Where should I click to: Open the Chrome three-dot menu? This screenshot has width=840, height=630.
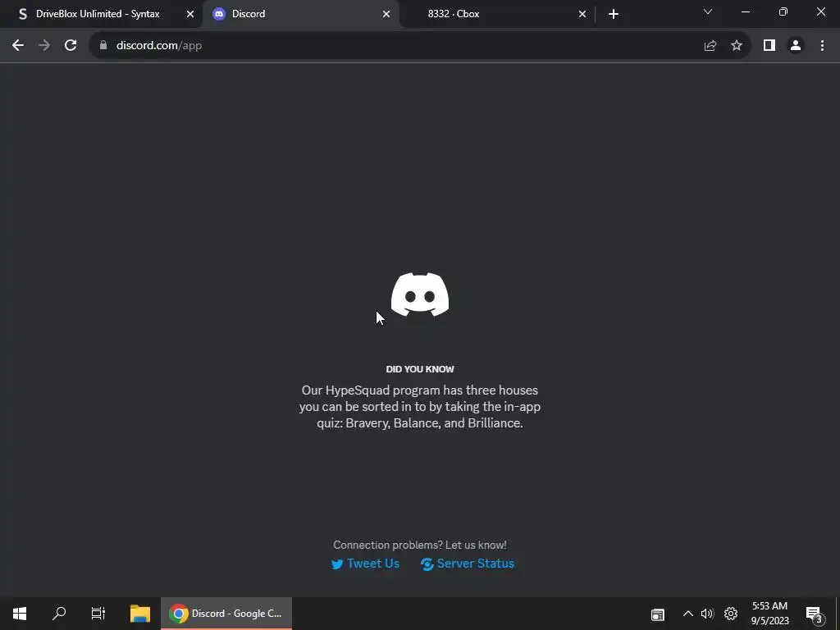pos(822,46)
